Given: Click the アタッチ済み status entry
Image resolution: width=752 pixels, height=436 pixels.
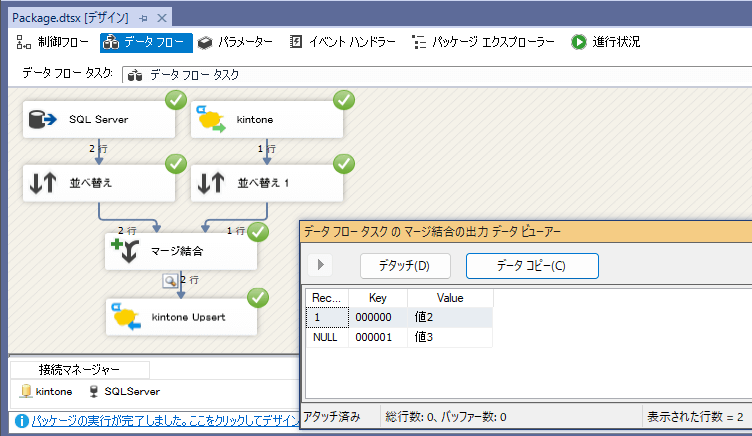Looking at the screenshot, I should click(x=331, y=417).
